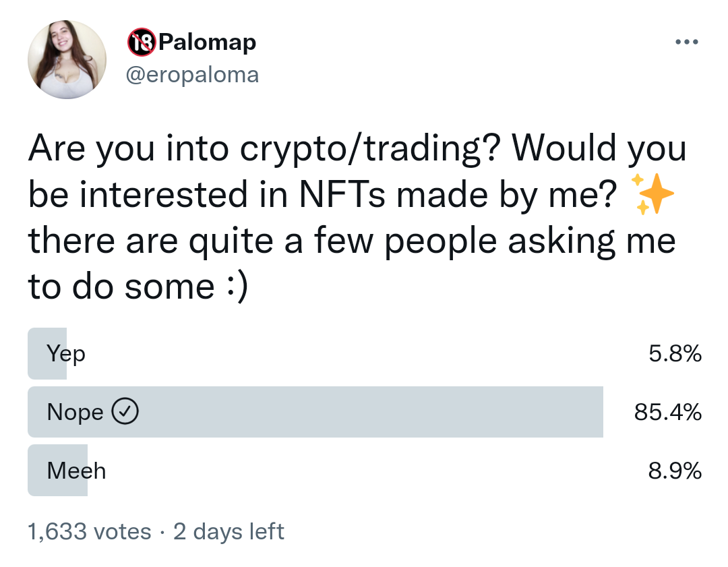The height and width of the screenshot is (567, 728).
Task: Click the 2 days left text
Action: 229,531
